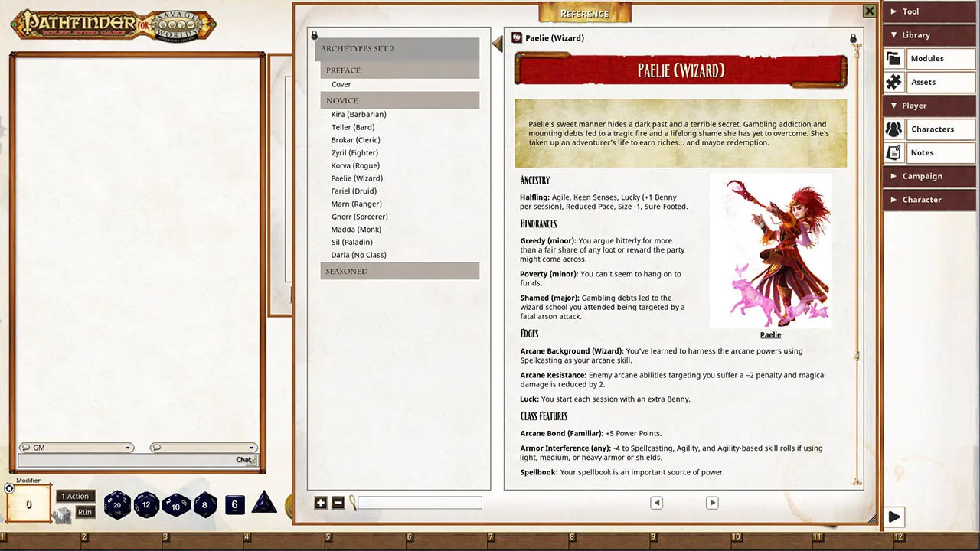
Task: Open the Assets button
Action: [940, 83]
